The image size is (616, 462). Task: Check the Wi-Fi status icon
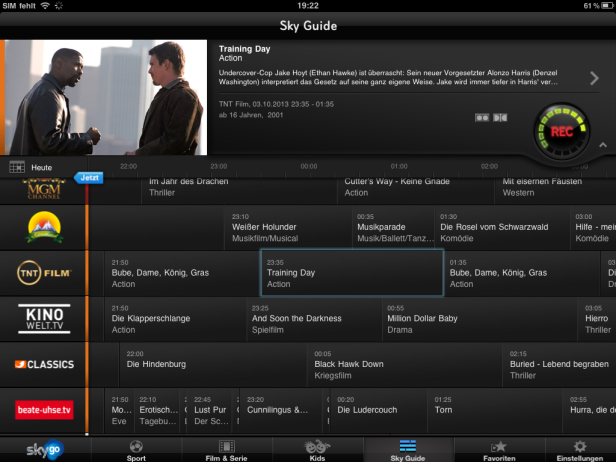pyautogui.click(x=46, y=6)
